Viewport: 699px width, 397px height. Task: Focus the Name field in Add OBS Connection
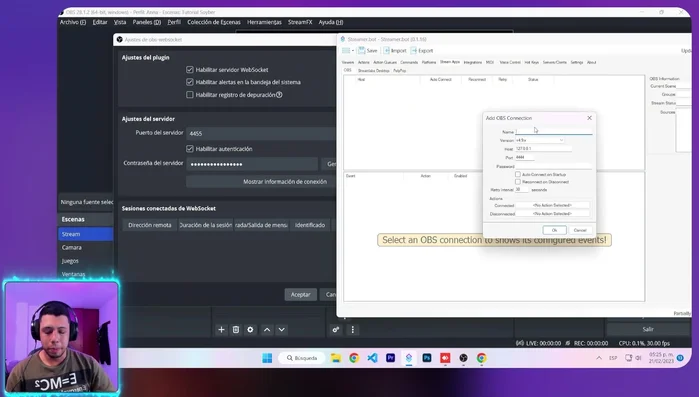click(554, 131)
